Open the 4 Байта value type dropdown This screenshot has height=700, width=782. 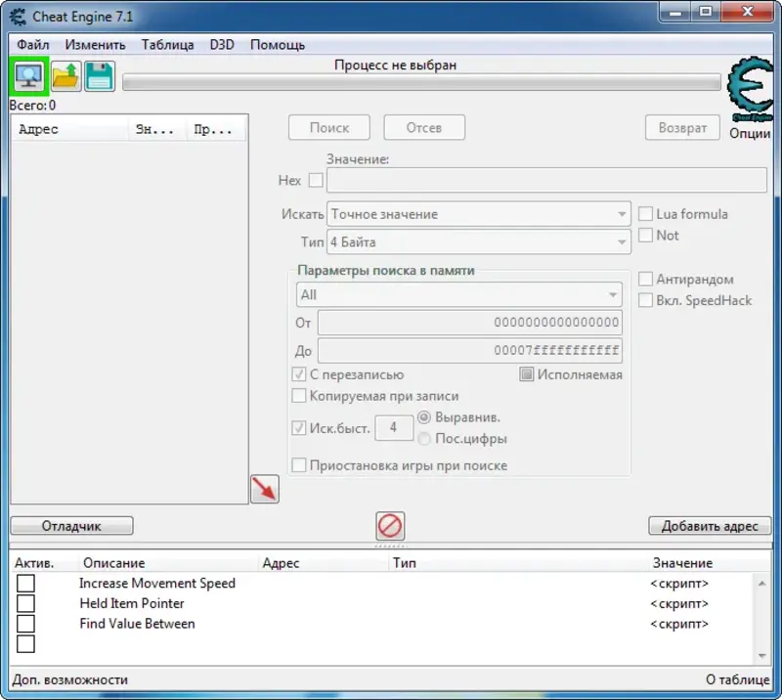click(479, 241)
